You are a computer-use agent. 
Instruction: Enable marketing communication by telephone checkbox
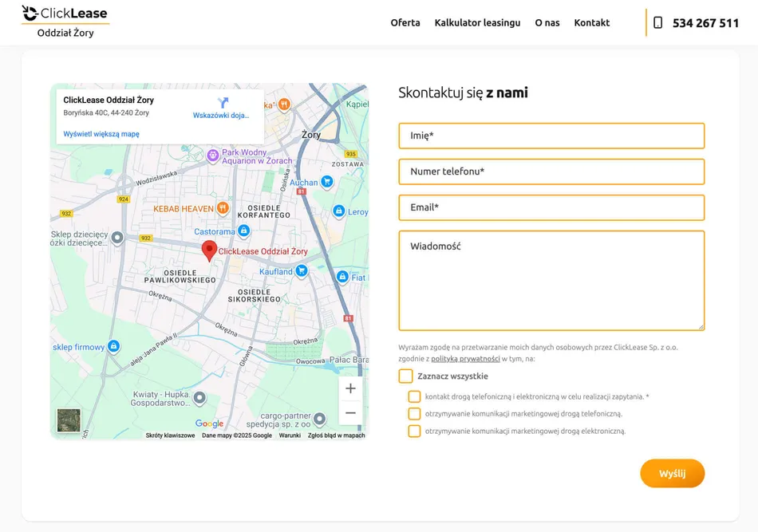tap(414, 414)
